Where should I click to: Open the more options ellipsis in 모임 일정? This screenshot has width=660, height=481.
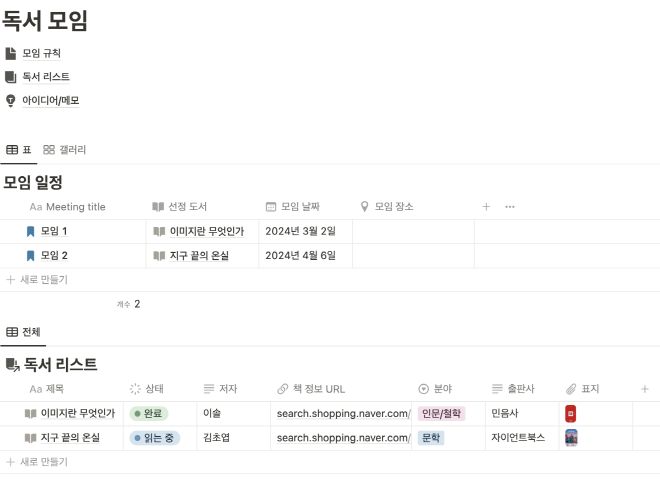[x=510, y=207]
